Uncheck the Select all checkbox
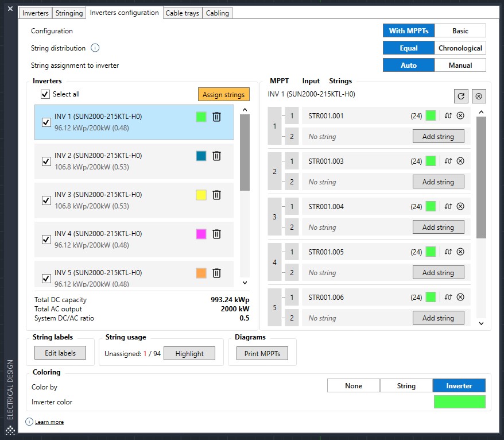The width and height of the screenshot is (504, 440). pyautogui.click(x=46, y=94)
